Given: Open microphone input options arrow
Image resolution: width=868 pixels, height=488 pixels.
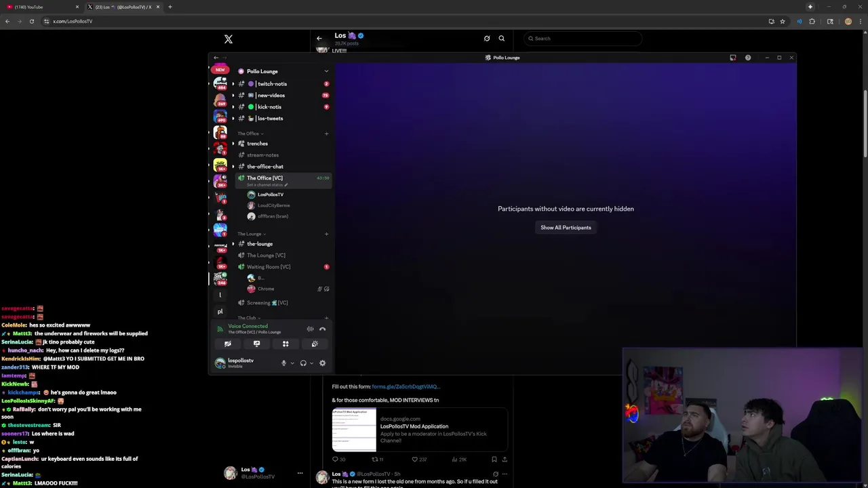Looking at the screenshot, I should pyautogui.click(x=292, y=363).
